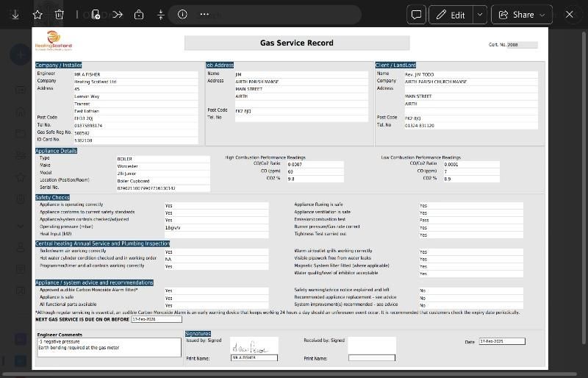Open the Share dropdown menu
588x378 pixels.
point(523,15)
